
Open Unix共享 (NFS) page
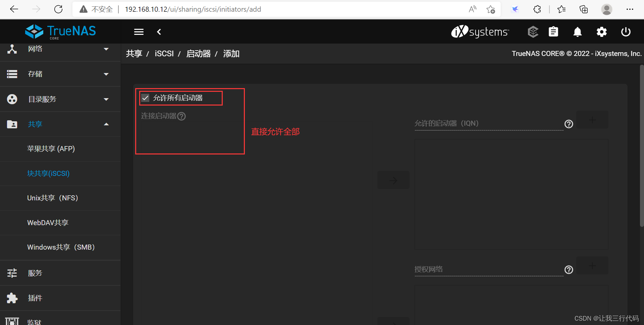pos(60,198)
